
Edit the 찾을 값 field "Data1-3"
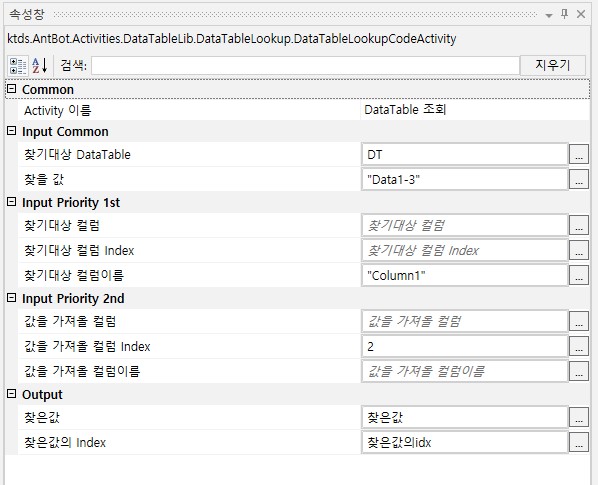click(465, 179)
